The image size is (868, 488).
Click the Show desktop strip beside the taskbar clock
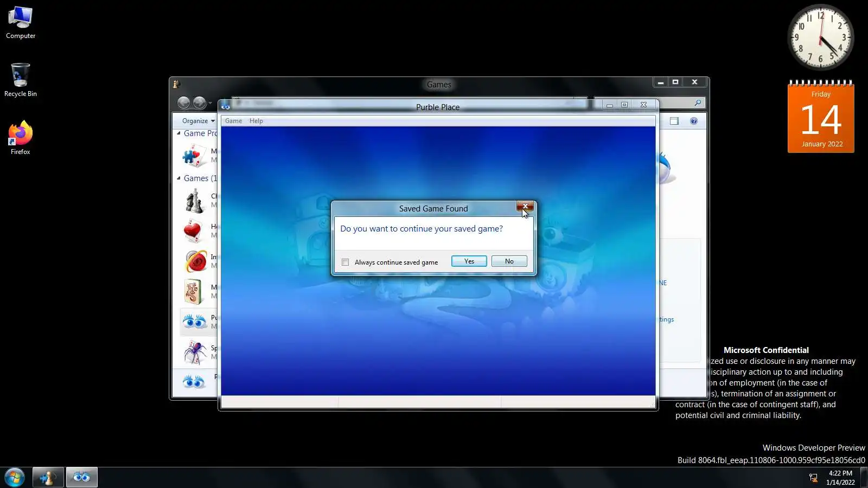pos(864,478)
